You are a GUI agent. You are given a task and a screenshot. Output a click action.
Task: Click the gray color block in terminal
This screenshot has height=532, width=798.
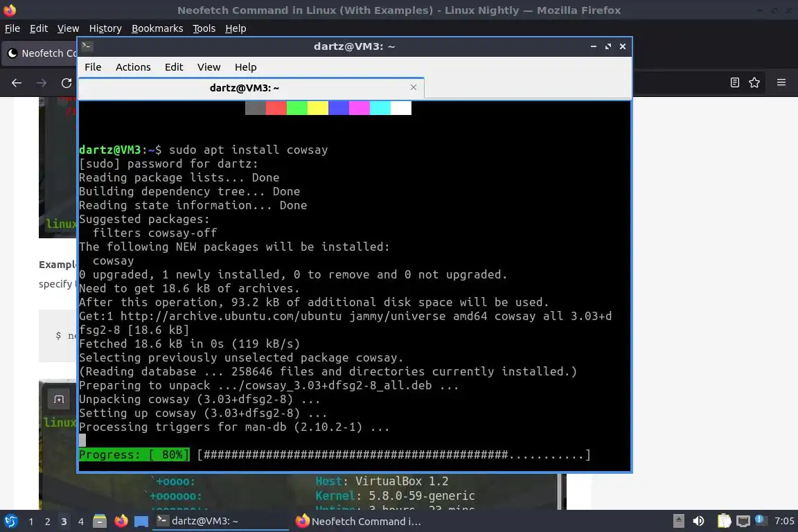click(256, 108)
